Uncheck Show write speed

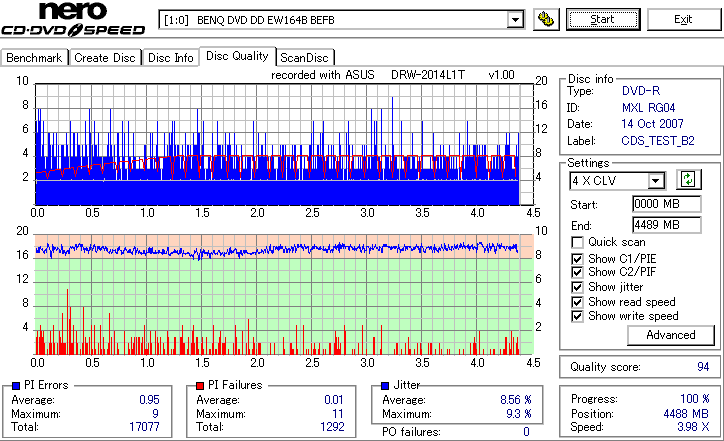click(577, 316)
